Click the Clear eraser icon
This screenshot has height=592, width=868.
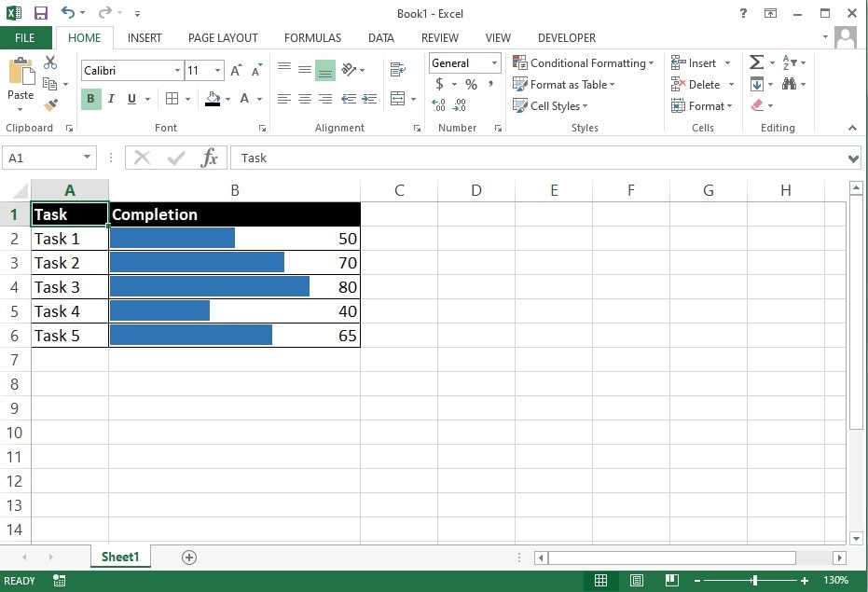point(757,105)
